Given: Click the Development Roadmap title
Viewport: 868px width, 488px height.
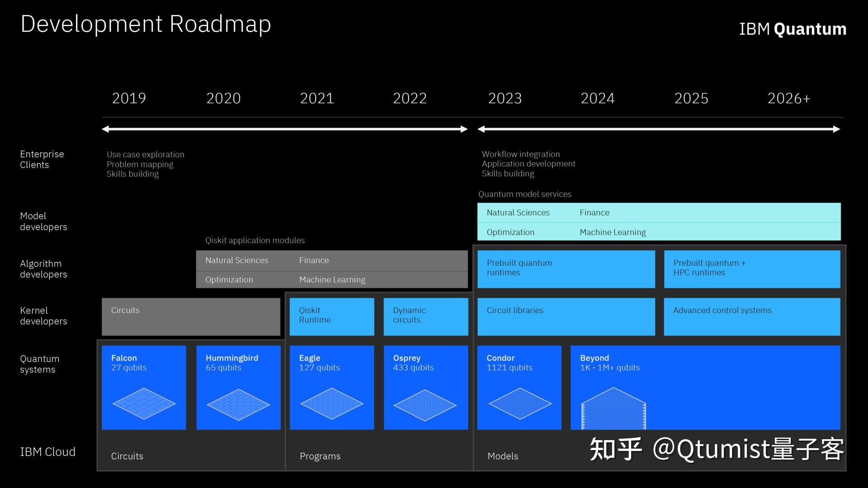Looking at the screenshot, I should [146, 24].
